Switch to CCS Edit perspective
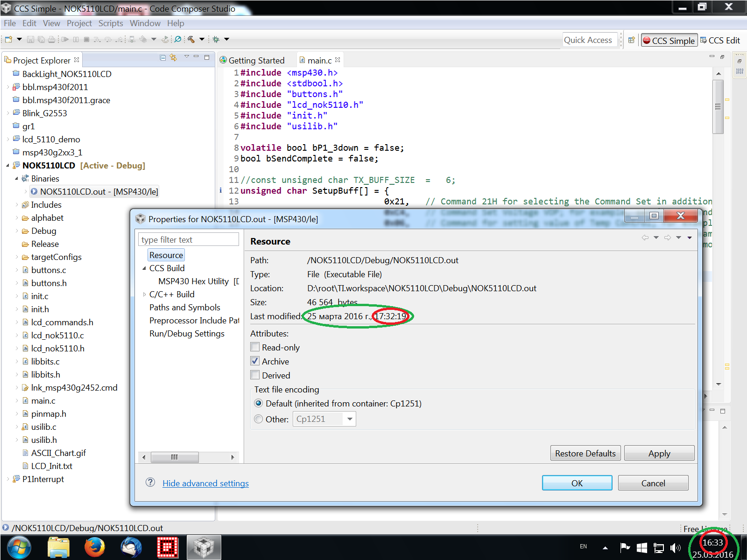747x560 pixels. pos(719,41)
